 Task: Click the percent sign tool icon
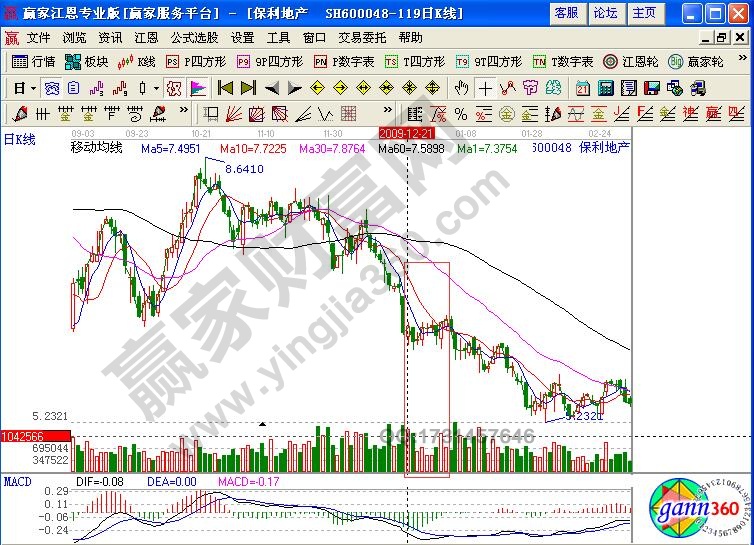461,113
